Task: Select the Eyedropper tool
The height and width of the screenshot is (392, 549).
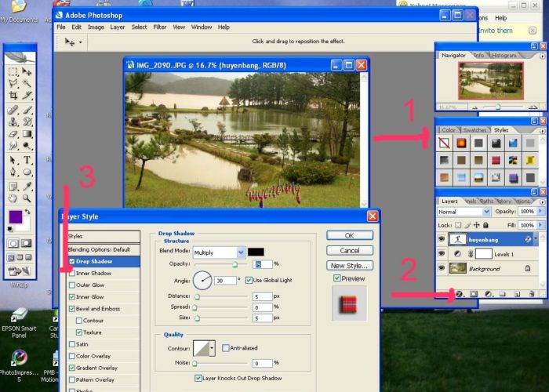Action: (x=27, y=187)
